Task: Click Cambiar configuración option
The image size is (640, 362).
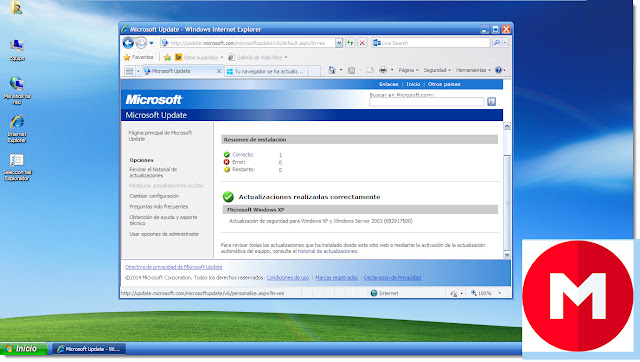Action: point(154,196)
